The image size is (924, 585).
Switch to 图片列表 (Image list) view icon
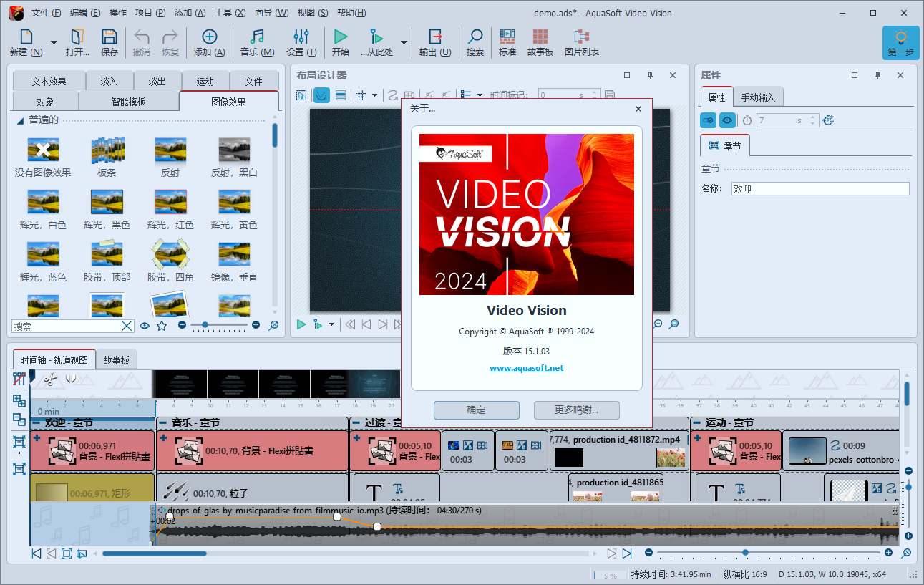pyautogui.click(x=582, y=37)
